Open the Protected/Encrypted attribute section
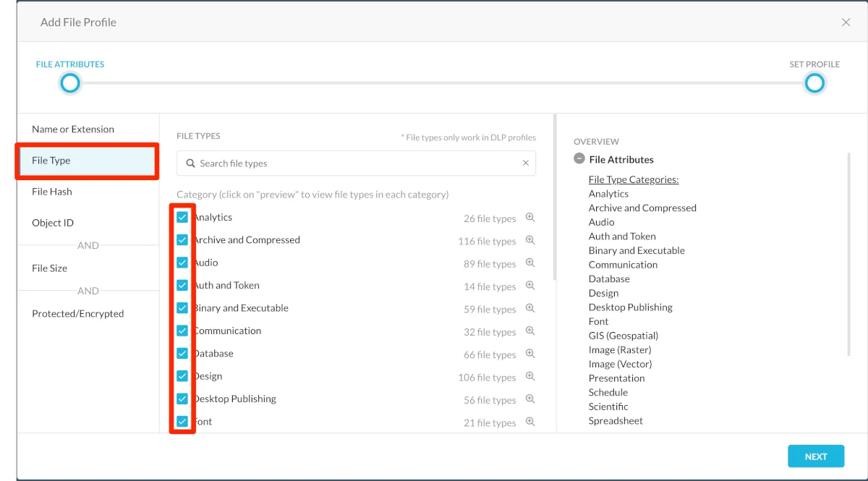 78,314
